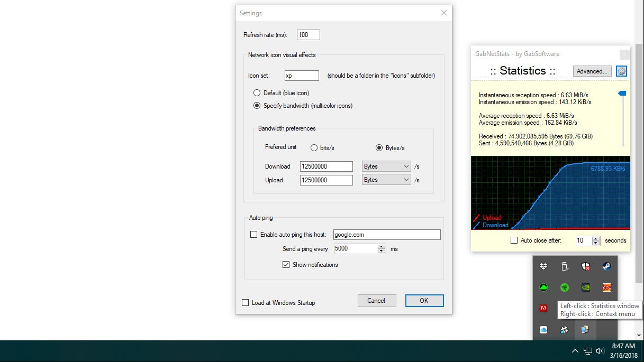The width and height of the screenshot is (644, 362).
Task: Increase auto close seconds spinner
Action: (x=596, y=238)
